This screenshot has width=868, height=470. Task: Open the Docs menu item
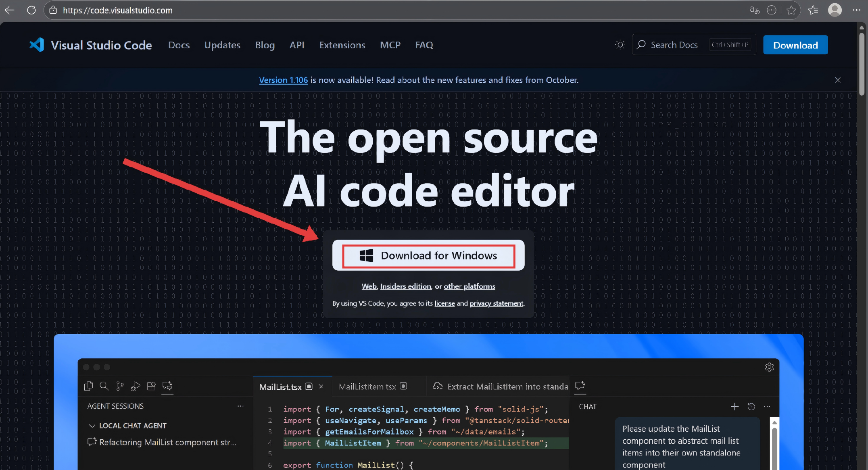point(179,45)
